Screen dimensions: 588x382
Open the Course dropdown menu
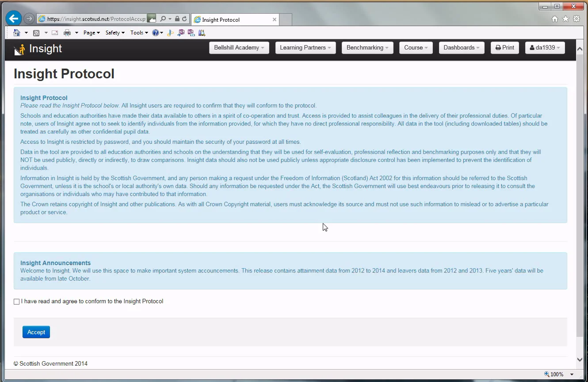[x=416, y=48]
